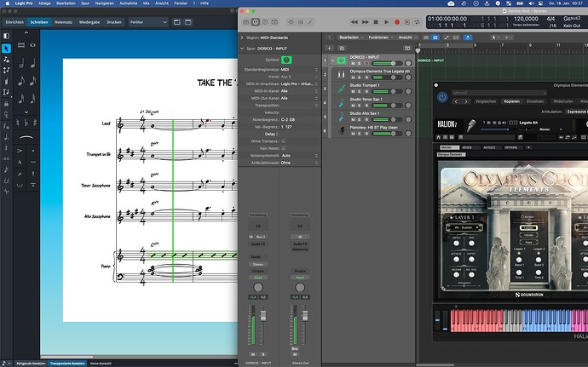Click the HALion home icon

(x=438, y=138)
